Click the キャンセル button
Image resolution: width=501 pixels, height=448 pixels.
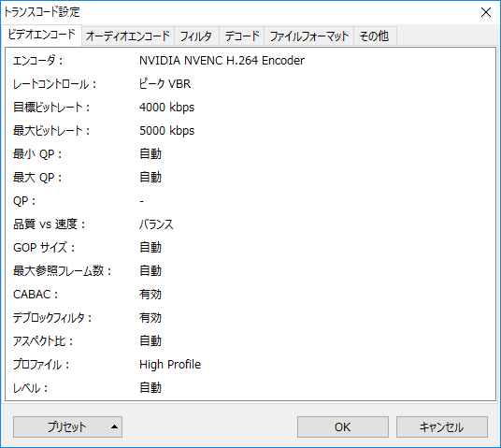(x=442, y=426)
